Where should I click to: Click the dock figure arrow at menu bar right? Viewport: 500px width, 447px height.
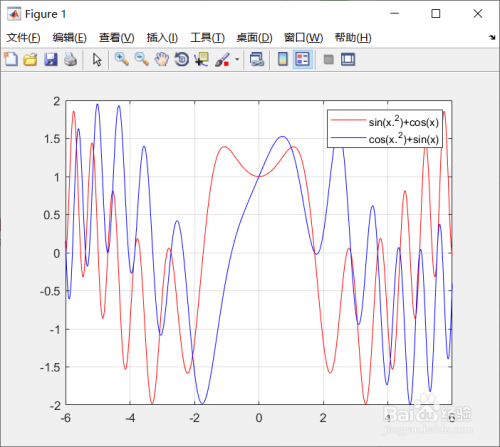pos(492,38)
